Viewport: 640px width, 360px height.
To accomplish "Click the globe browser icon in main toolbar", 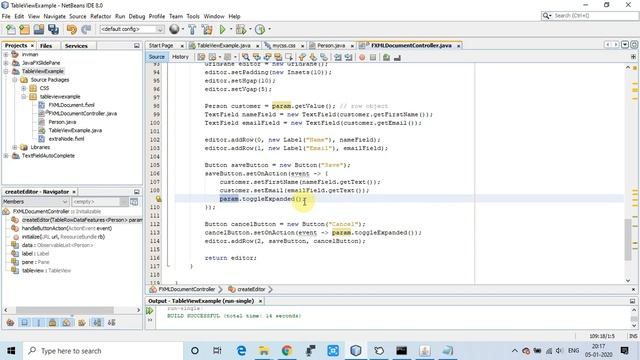I will pos(174,29).
